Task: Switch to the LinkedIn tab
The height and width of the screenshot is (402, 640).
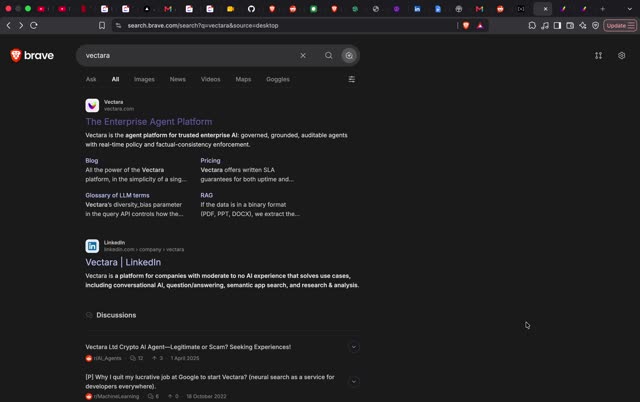Action: (x=417, y=9)
